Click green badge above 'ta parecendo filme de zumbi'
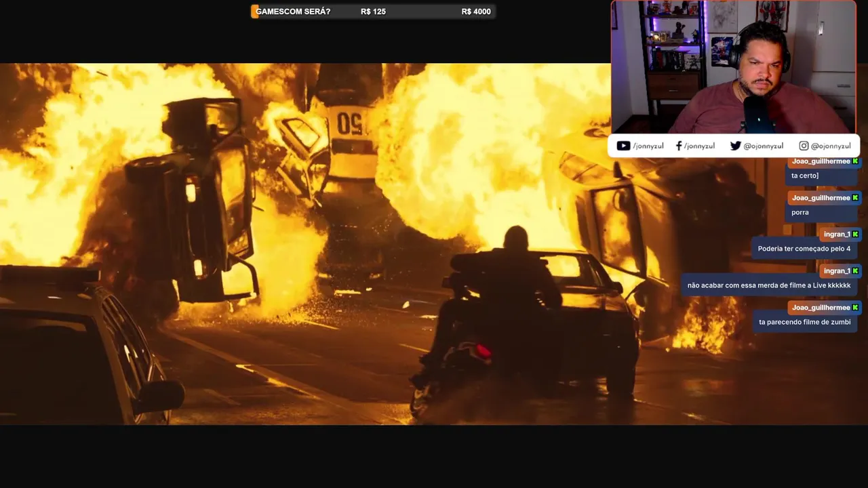This screenshot has height=488, width=868. tap(856, 308)
